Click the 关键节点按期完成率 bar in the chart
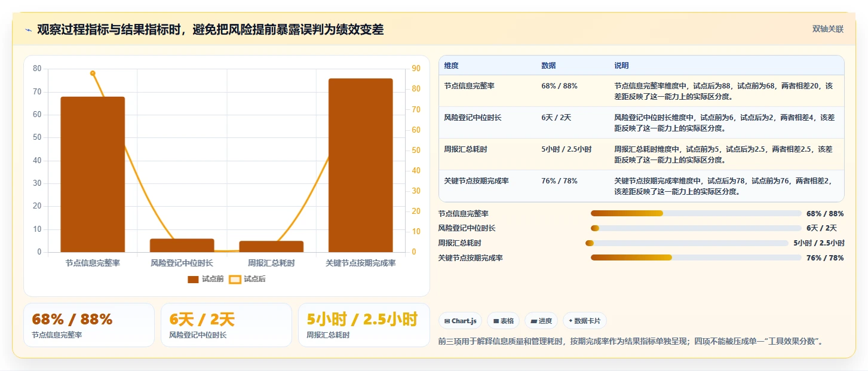The width and height of the screenshot is (868, 371). point(361,165)
